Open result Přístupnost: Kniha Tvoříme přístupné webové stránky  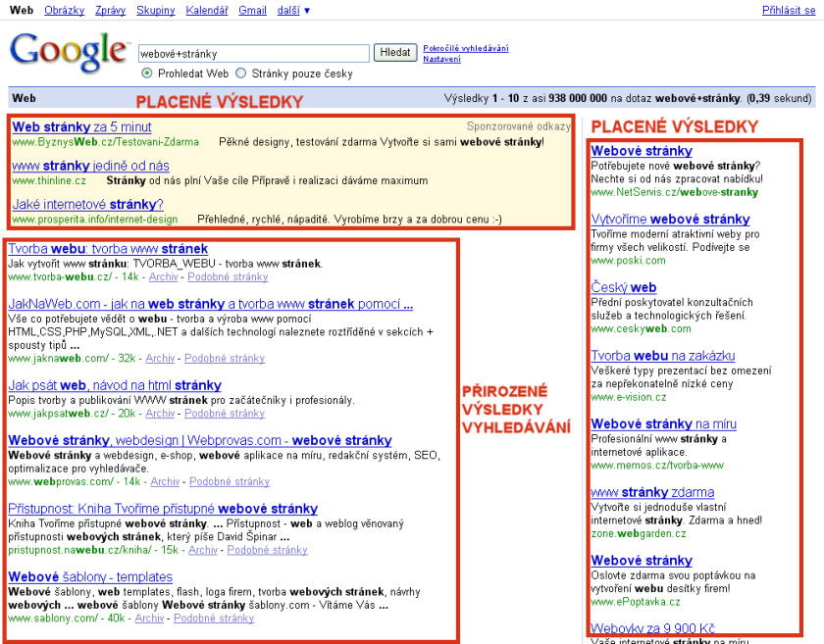tap(163, 509)
